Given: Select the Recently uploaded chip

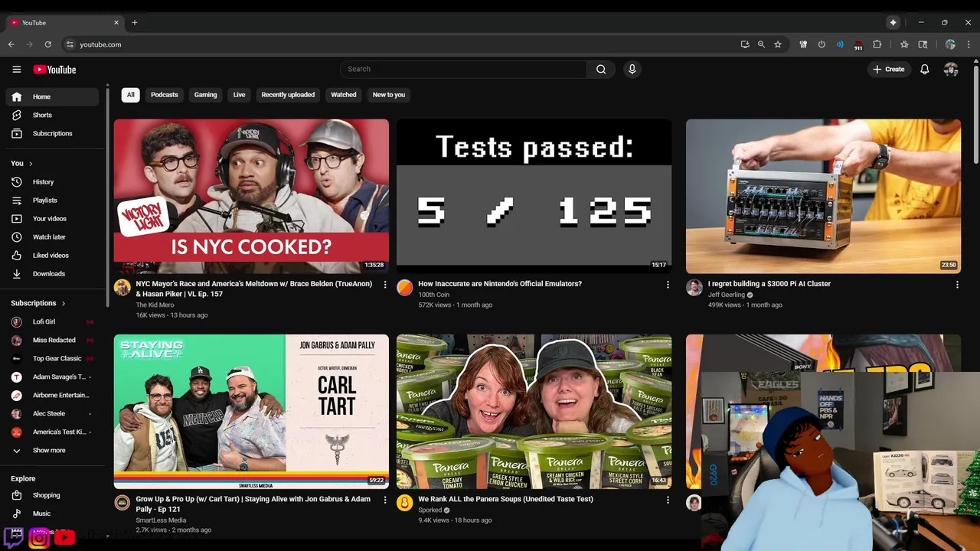Looking at the screenshot, I should point(288,95).
